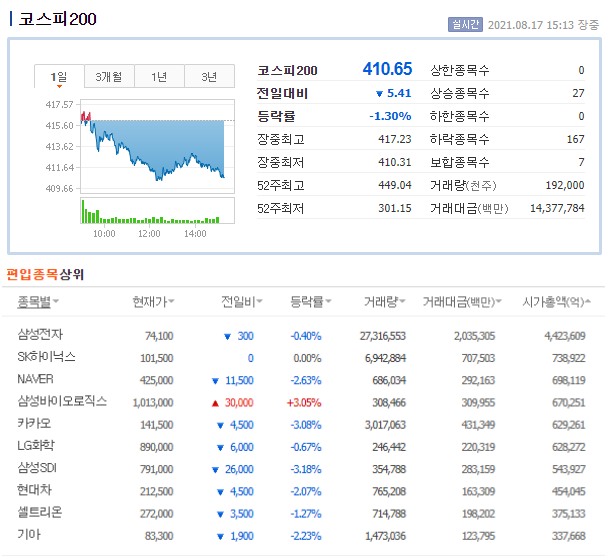Click the down arrow in 카카오 row
Image resolution: width=610 pixels, height=558 pixels.
pos(220,425)
